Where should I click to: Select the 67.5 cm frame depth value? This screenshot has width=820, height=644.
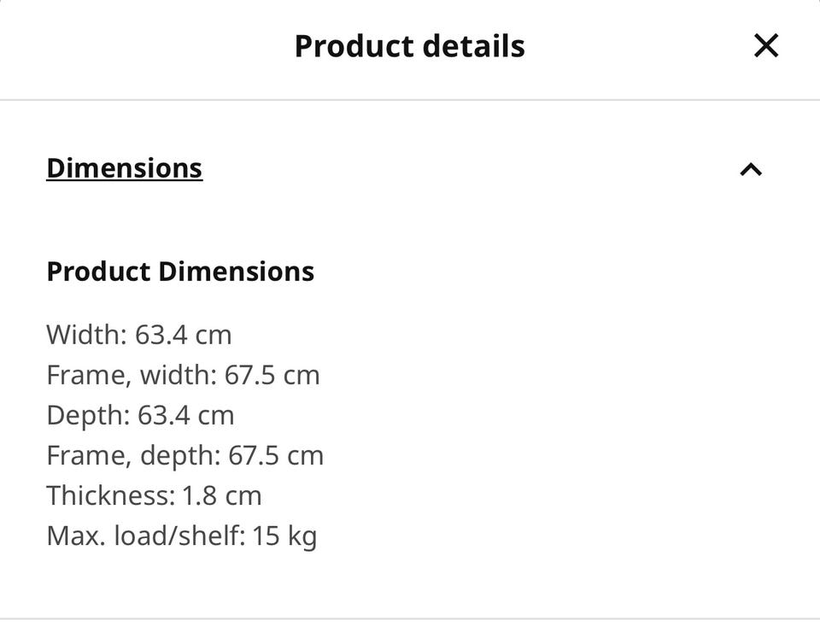pyautogui.click(x=276, y=455)
